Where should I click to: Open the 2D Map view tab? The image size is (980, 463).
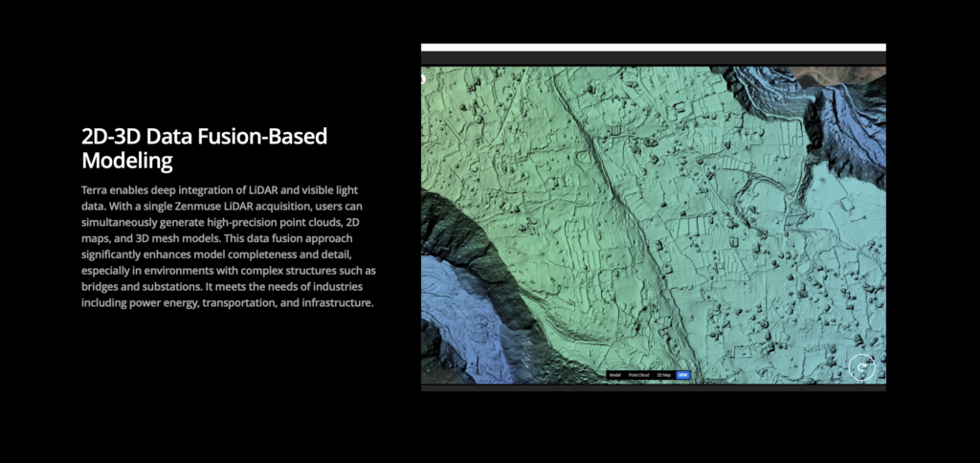[663, 375]
